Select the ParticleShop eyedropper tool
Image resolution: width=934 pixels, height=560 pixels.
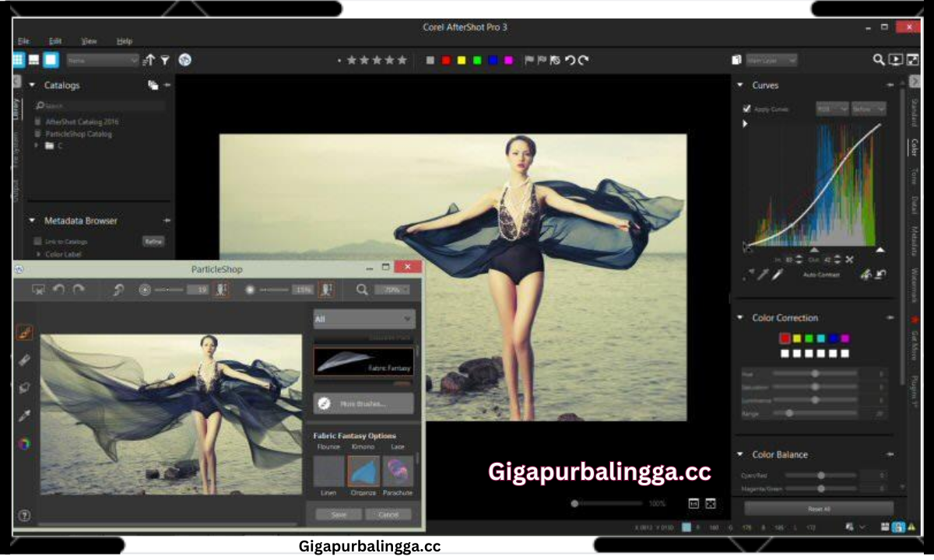(25, 415)
